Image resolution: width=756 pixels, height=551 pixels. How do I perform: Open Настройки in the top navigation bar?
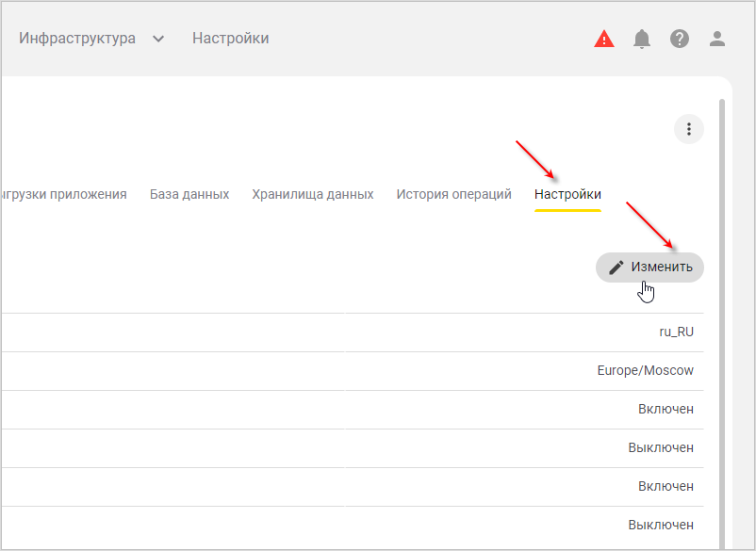[230, 38]
